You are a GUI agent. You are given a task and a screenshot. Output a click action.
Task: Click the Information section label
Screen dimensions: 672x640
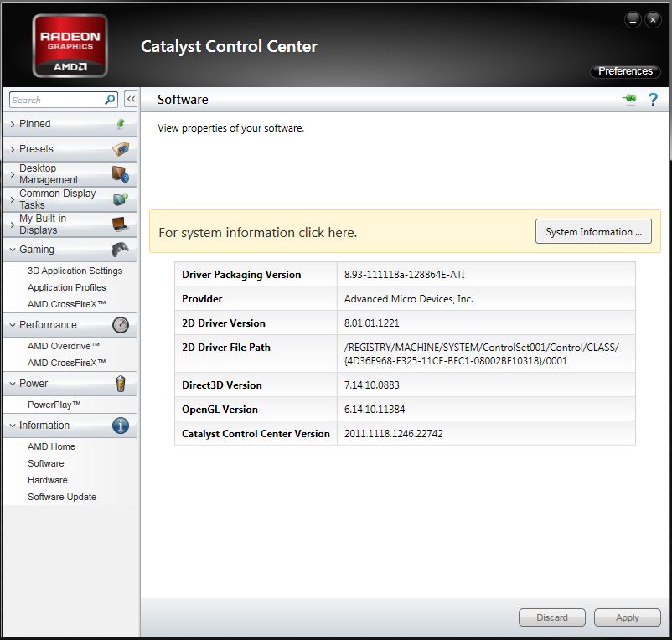44,426
